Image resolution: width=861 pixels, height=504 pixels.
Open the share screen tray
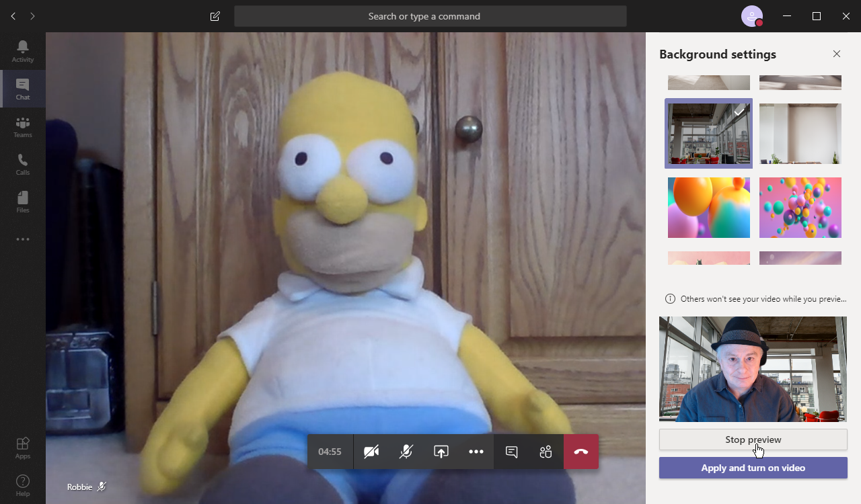441,452
